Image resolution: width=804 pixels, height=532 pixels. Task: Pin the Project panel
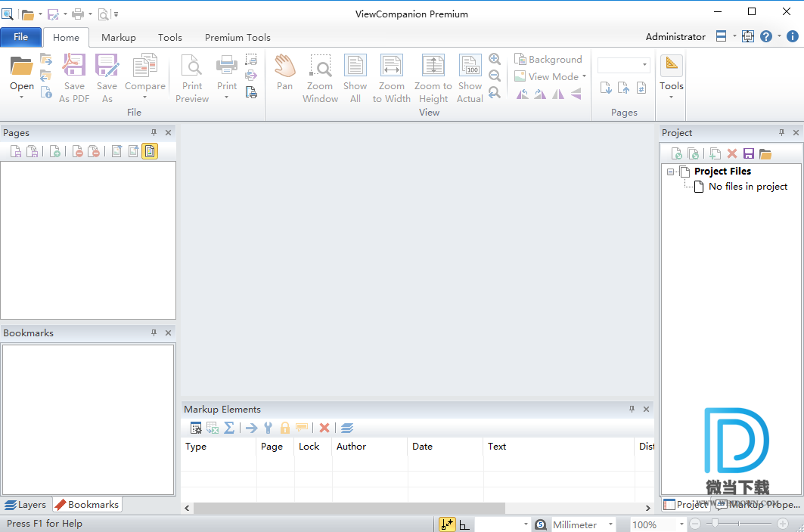tap(781, 132)
